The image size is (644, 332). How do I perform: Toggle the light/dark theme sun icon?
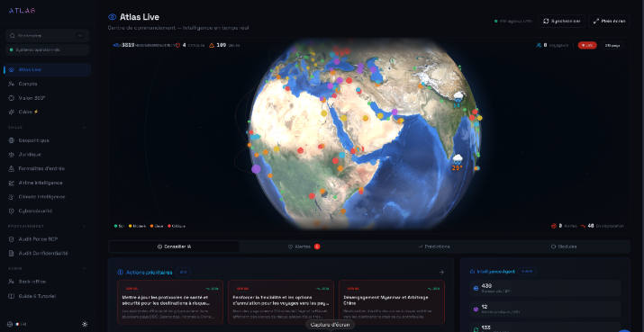tap(85, 324)
